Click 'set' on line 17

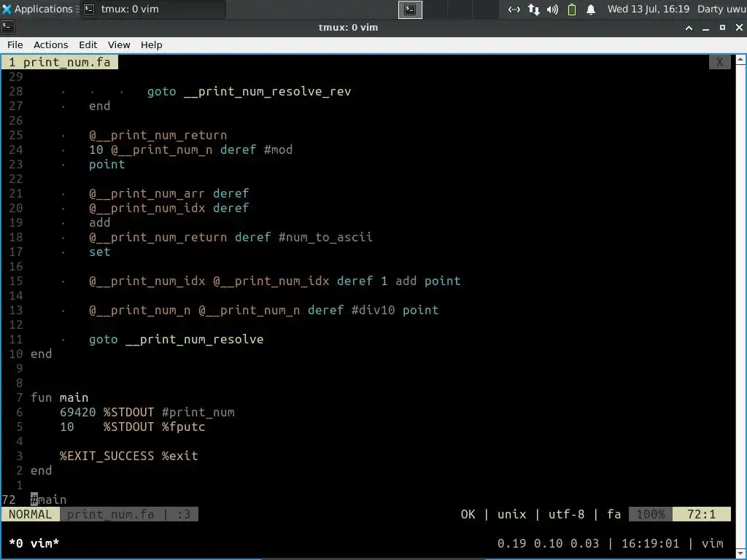pos(99,252)
